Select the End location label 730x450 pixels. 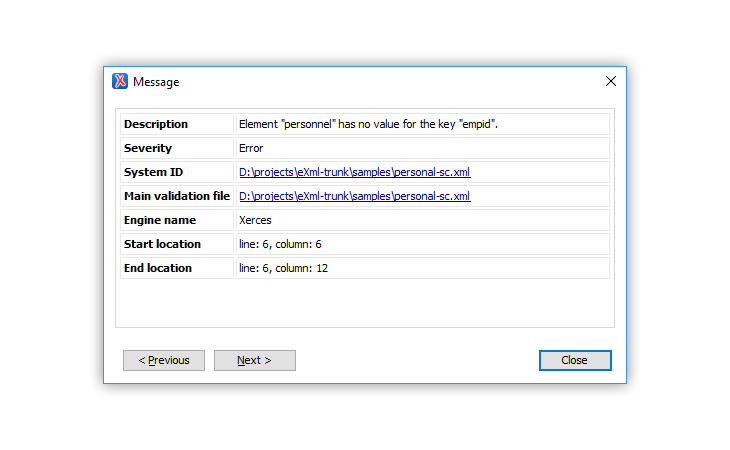[158, 268]
